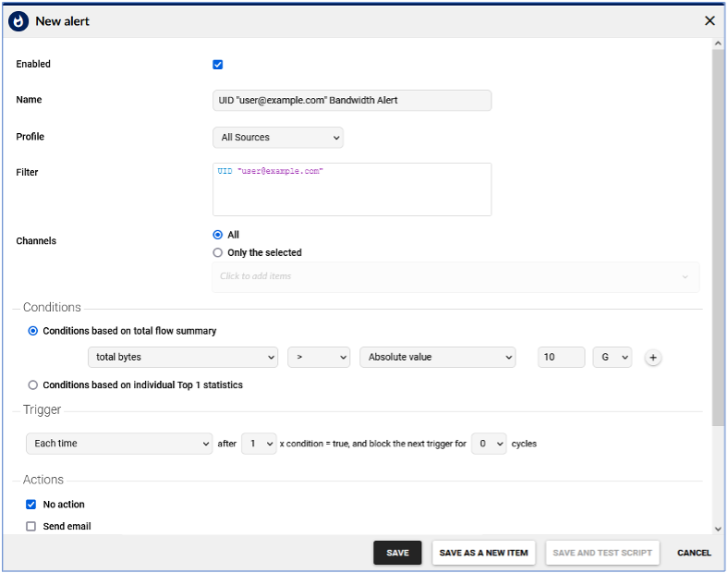Enable the Send email checkbox
The height and width of the screenshot is (573, 728).
(31, 527)
